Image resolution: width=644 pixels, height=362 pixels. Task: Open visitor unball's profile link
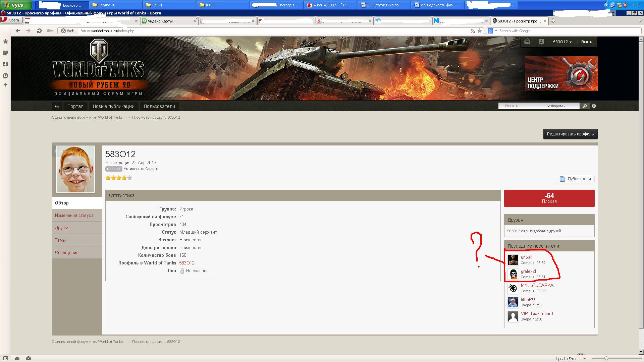[526, 257]
